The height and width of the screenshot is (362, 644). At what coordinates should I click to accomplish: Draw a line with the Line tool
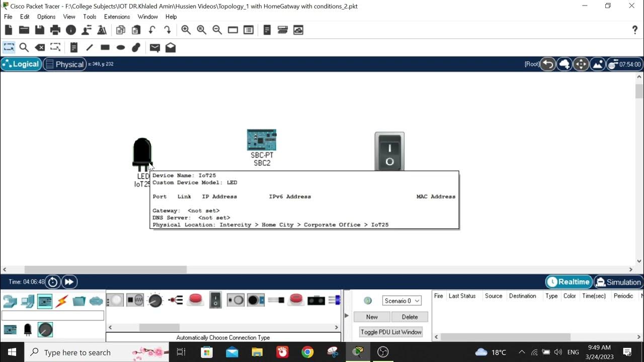click(x=90, y=47)
